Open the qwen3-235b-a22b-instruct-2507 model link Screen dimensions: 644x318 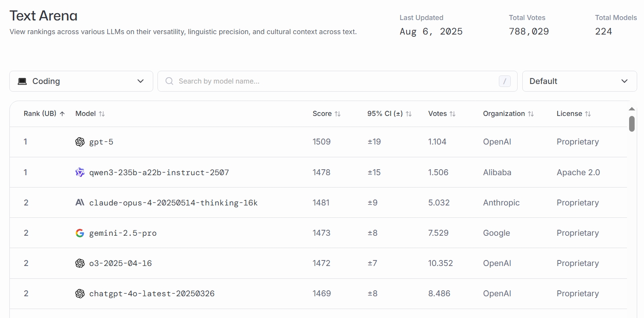(x=159, y=173)
